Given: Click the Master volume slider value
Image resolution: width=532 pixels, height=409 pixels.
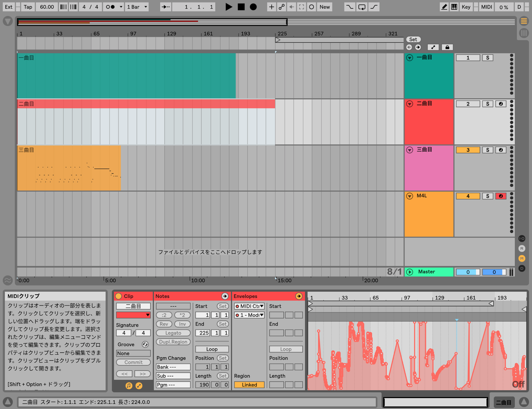Looking at the screenshot, I should tap(468, 272).
